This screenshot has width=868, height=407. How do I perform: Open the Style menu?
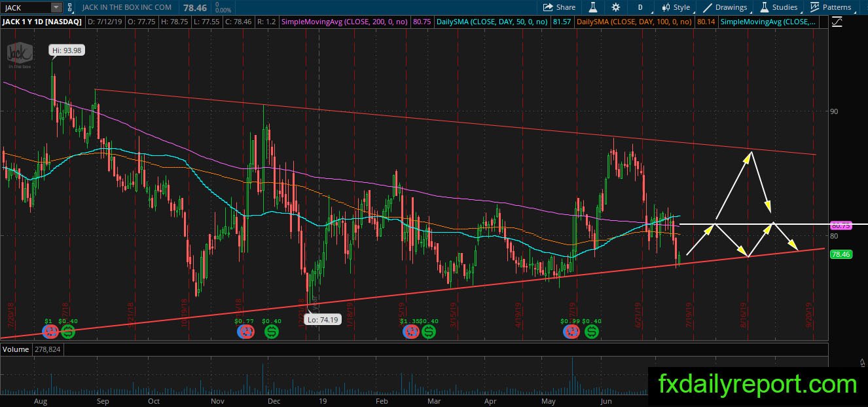(x=676, y=7)
